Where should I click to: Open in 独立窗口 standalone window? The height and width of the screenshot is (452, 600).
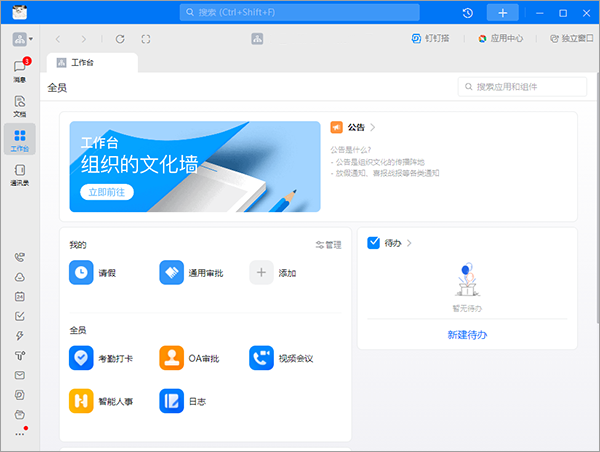[x=572, y=38]
